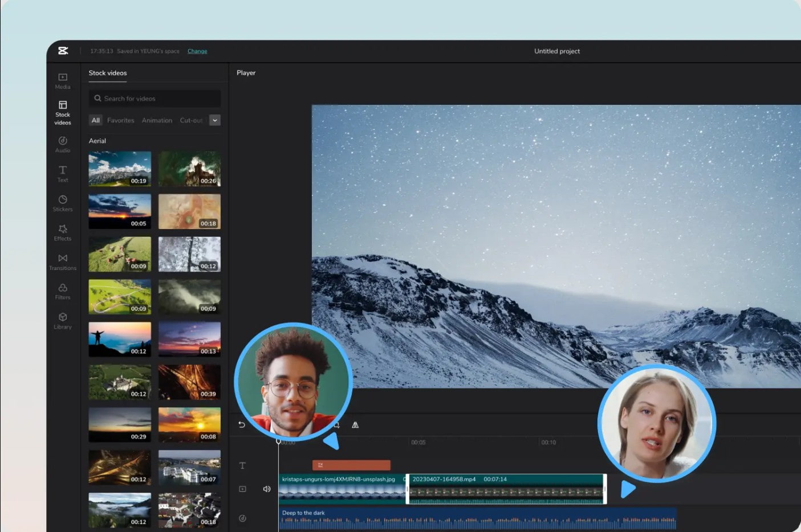Select the kristaps-ungurs unsplash.jpg clip

point(342,489)
